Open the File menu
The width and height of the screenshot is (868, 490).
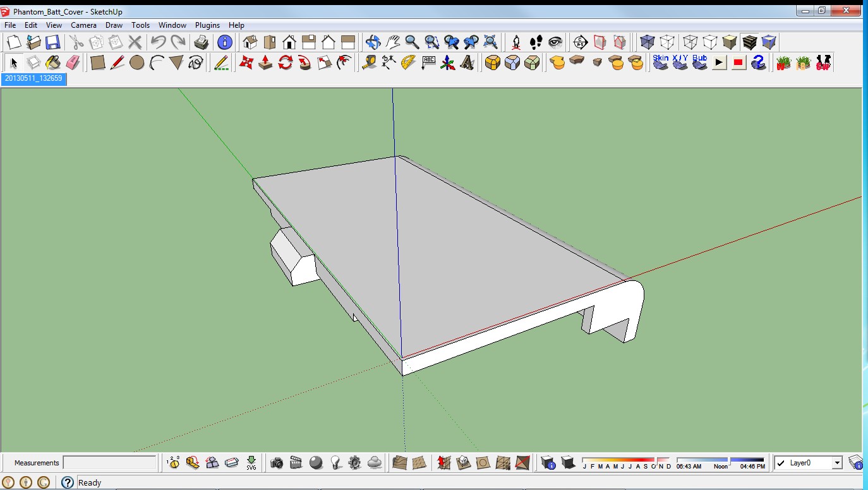click(10, 25)
